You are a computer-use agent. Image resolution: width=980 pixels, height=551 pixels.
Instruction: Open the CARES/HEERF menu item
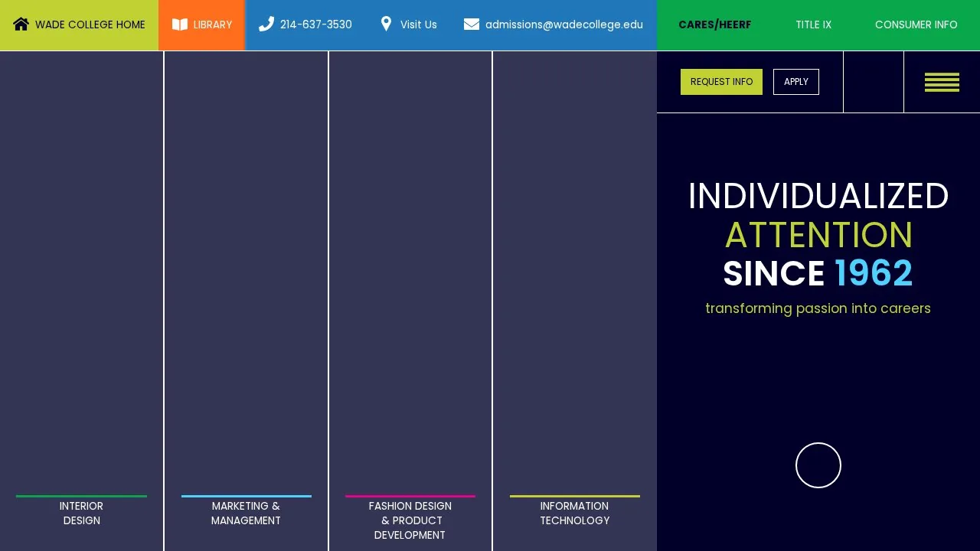tap(715, 25)
